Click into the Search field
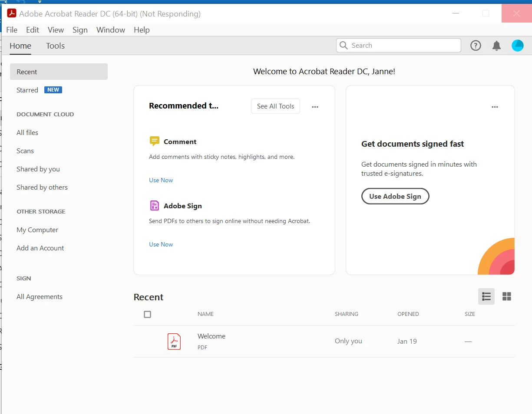532x414 pixels. (398, 46)
